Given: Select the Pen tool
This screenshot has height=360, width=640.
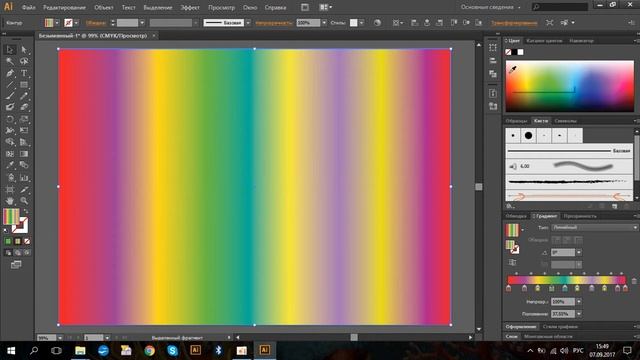Looking at the screenshot, I should (10, 73).
